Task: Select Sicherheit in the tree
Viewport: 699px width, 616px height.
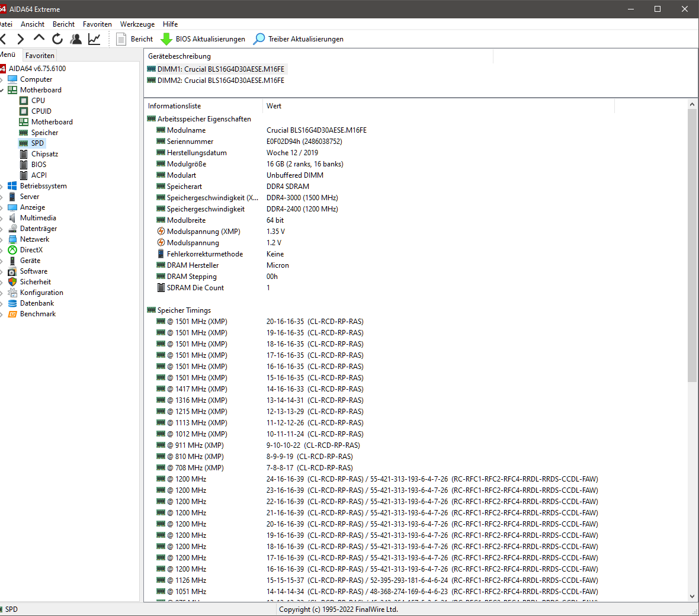Action: pyautogui.click(x=35, y=282)
